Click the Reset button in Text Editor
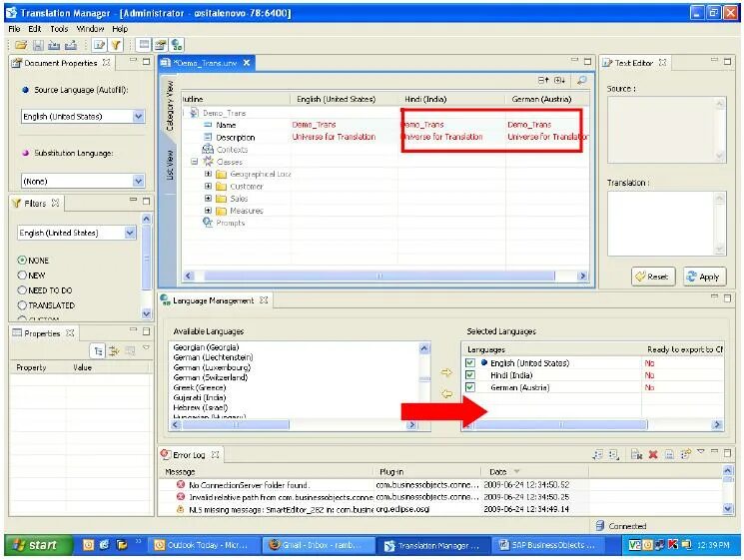Viewport: 744px width, 560px height. coord(653,277)
